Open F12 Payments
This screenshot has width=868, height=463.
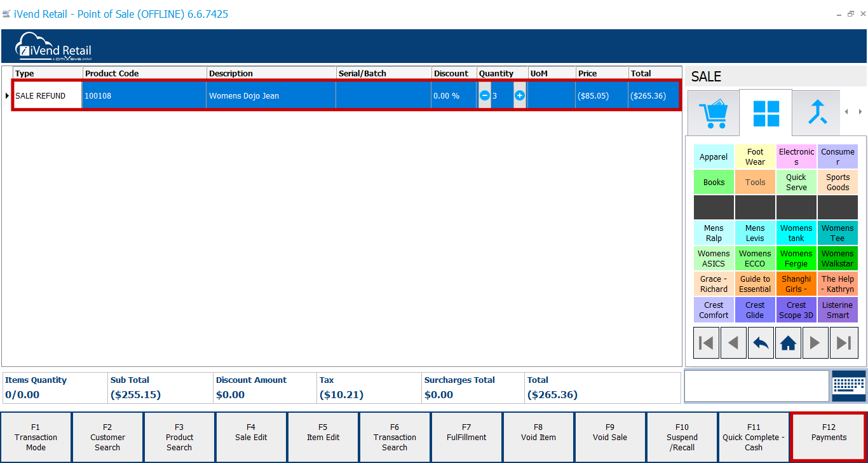click(x=829, y=437)
